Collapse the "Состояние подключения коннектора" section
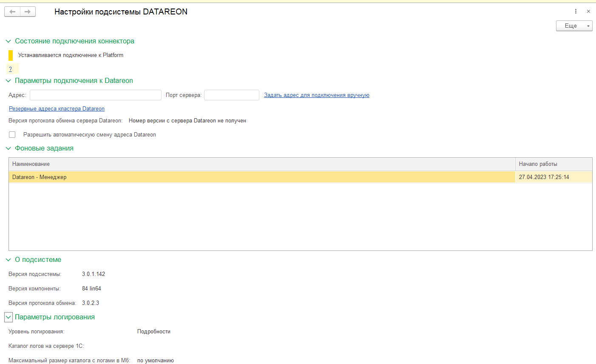 (x=8, y=41)
